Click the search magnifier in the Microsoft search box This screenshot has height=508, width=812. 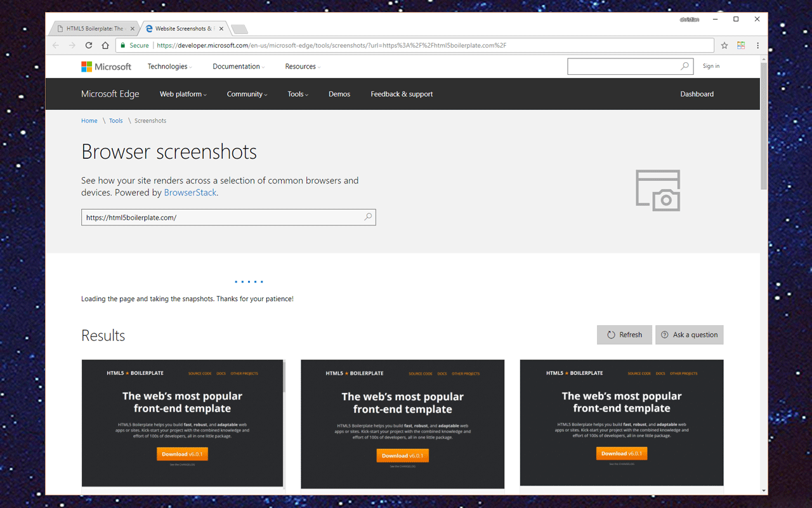684,66
